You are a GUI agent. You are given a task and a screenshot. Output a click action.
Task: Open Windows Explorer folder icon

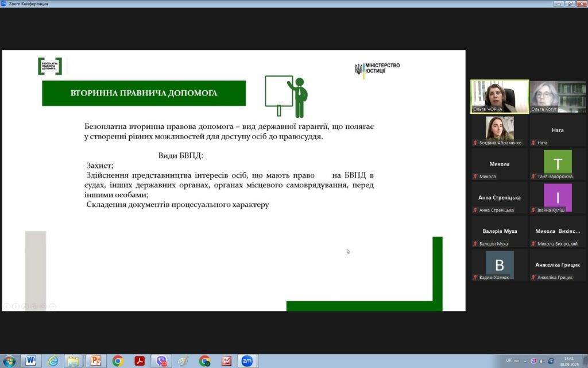(x=73, y=361)
